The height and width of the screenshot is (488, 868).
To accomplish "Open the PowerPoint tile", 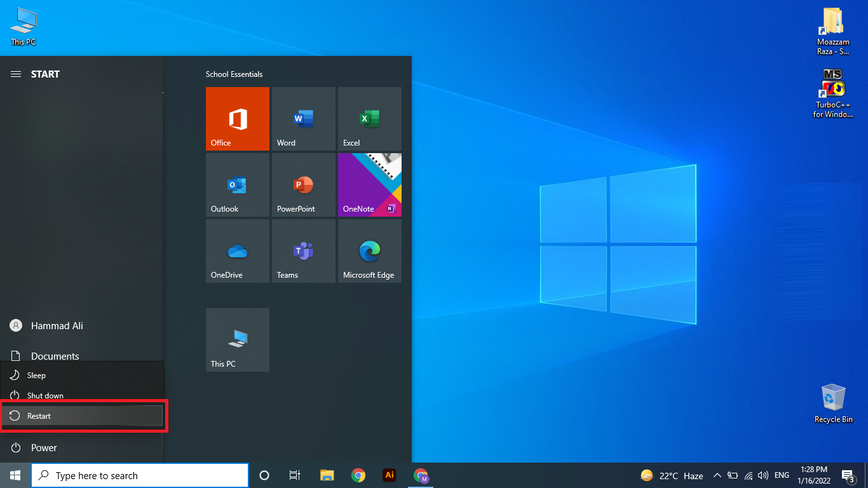I will [x=304, y=185].
